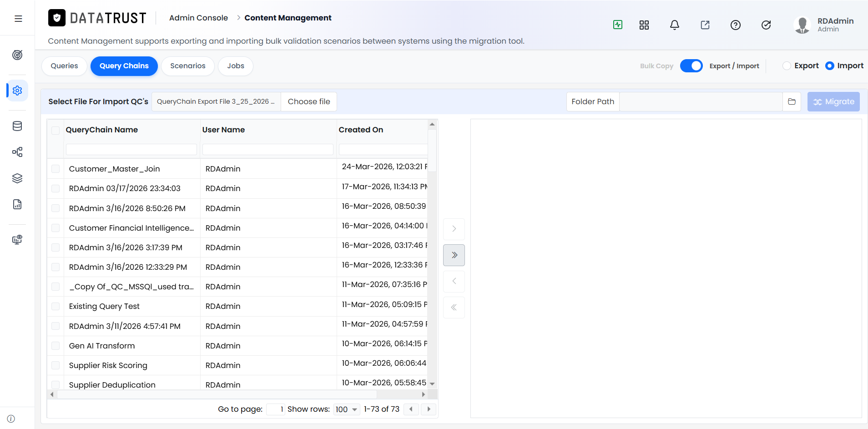Viewport: 868px width, 429px height.
Task: Open the layers stack sidebar icon
Action: click(x=17, y=178)
